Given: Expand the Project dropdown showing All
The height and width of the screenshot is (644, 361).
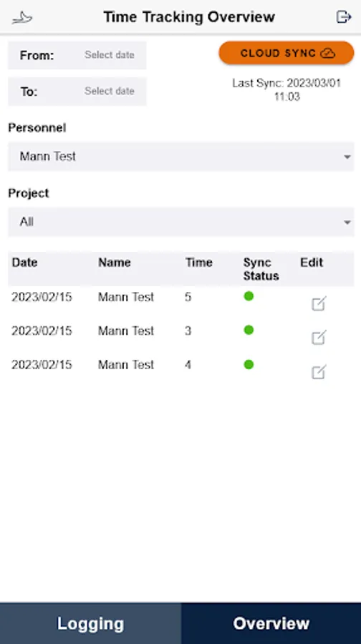Looking at the screenshot, I should [181, 223].
